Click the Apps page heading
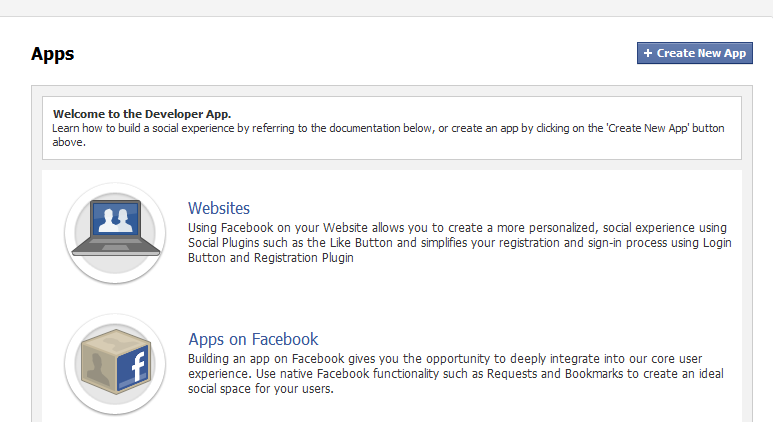This screenshot has width=773, height=422. [52, 54]
